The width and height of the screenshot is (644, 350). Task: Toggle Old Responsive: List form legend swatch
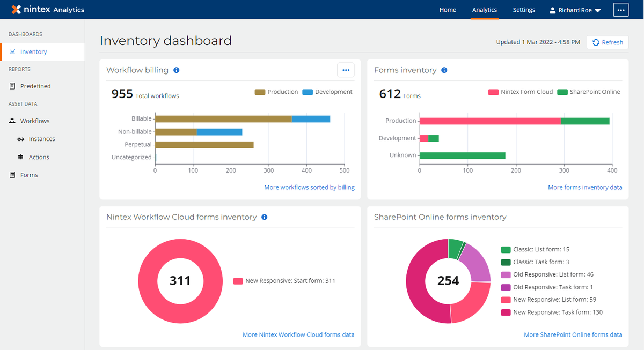pos(506,274)
